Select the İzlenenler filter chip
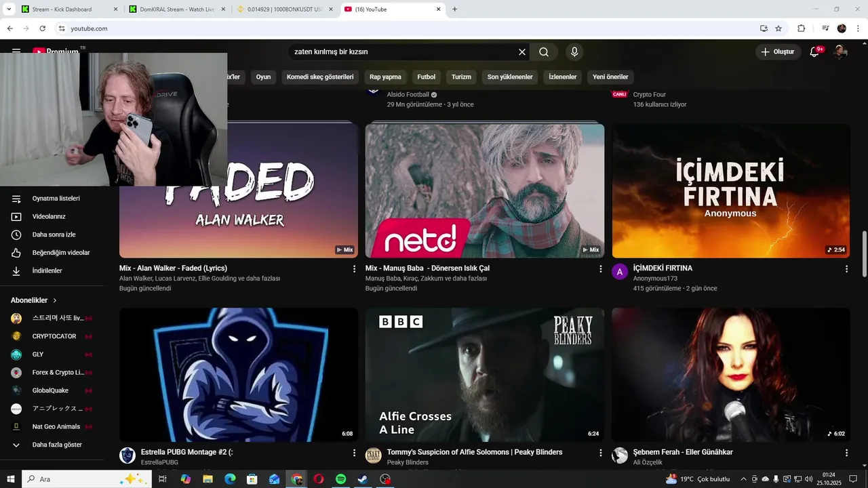 pyautogui.click(x=563, y=77)
